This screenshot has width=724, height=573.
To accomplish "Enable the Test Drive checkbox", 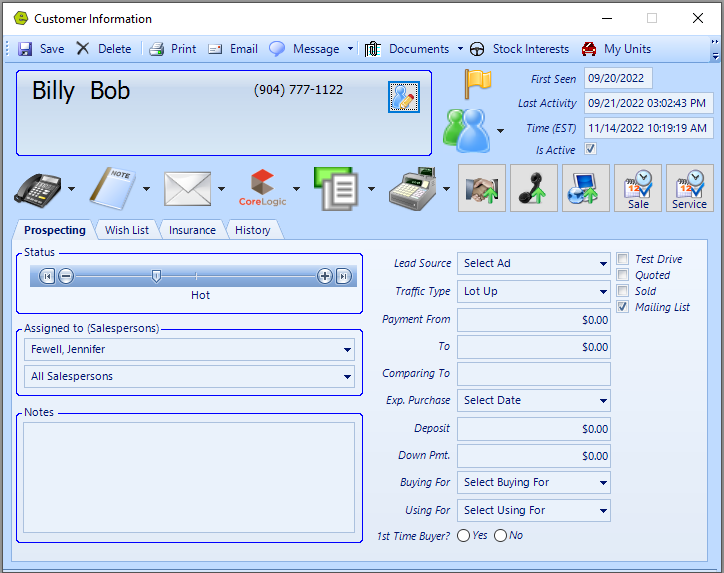I will pyautogui.click(x=623, y=259).
